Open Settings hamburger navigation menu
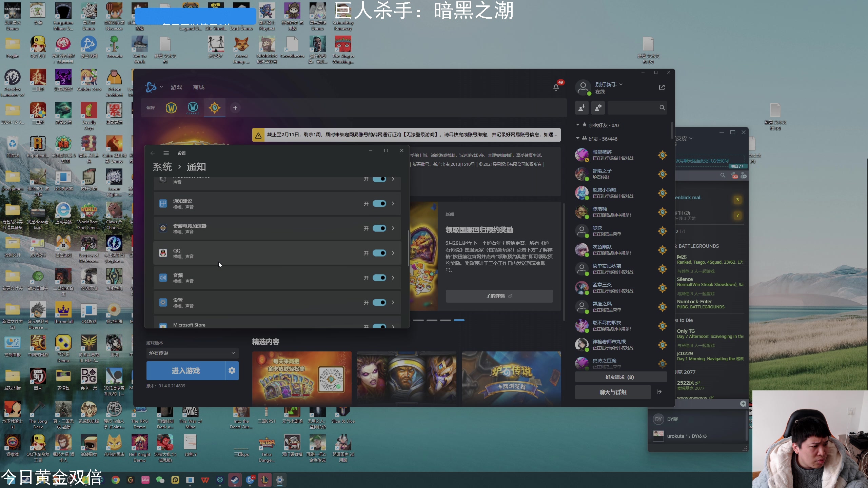868x488 pixels. 166,153
